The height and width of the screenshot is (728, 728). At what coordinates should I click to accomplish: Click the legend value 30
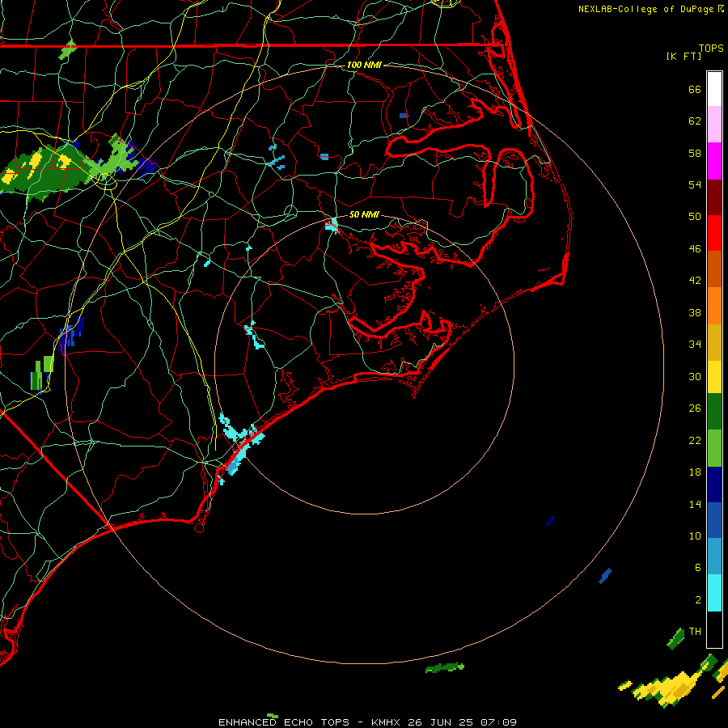695,376
